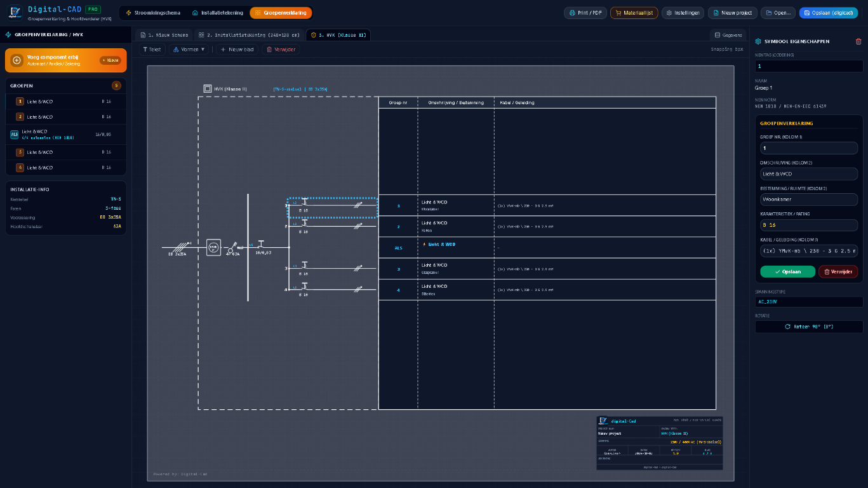Image resolution: width=868 pixels, height=488 pixels.
Task: Edit the Kabel / Geleiding (Kolom 3) field
Action: (809, 251)
